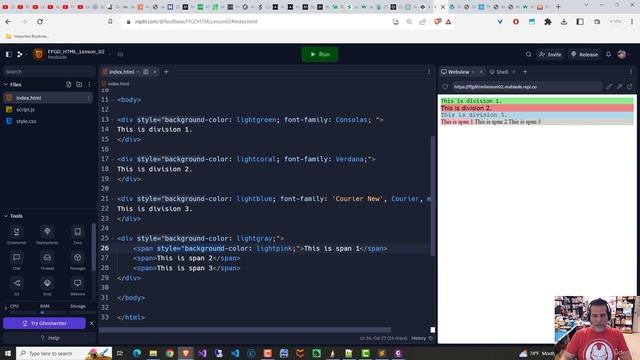Open the Packages tool
The width and height of the screenshot is (640, 360).
[78, 261]
